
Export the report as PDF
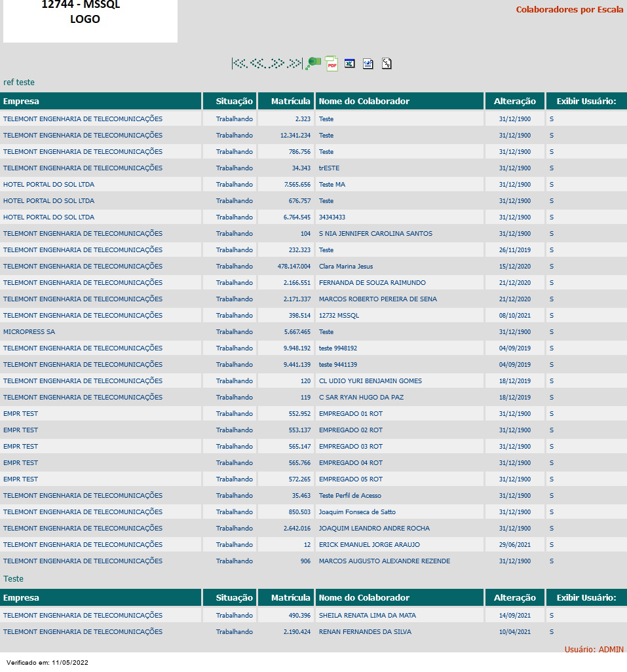(332, 64)
